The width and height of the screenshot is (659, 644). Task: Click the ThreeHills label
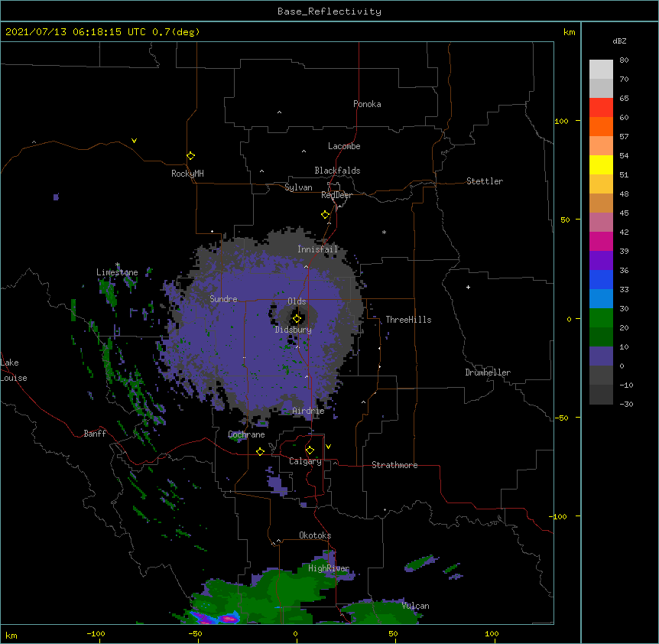[x=408, y=320]
